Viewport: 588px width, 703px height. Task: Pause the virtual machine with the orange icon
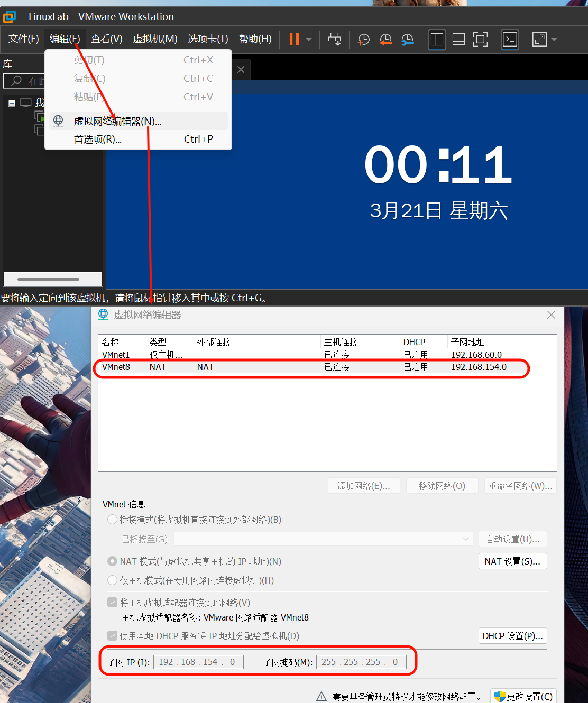(x=295, y=39)
